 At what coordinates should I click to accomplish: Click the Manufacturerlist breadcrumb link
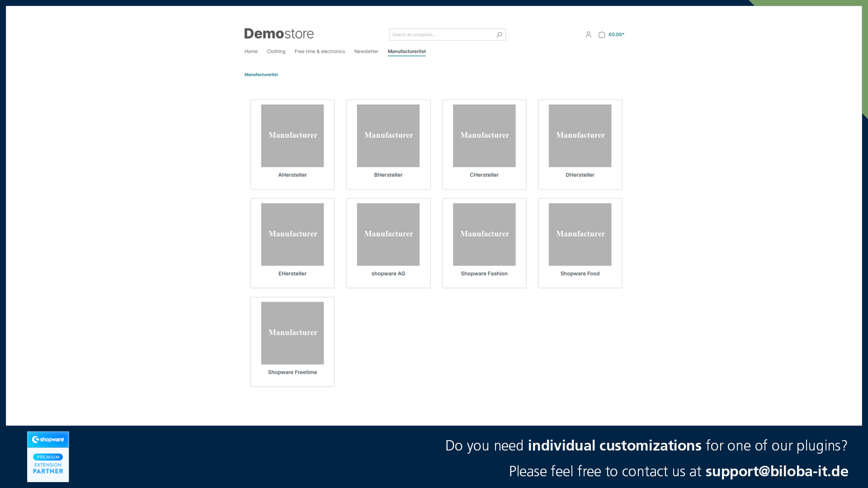(x=261, y=75)
